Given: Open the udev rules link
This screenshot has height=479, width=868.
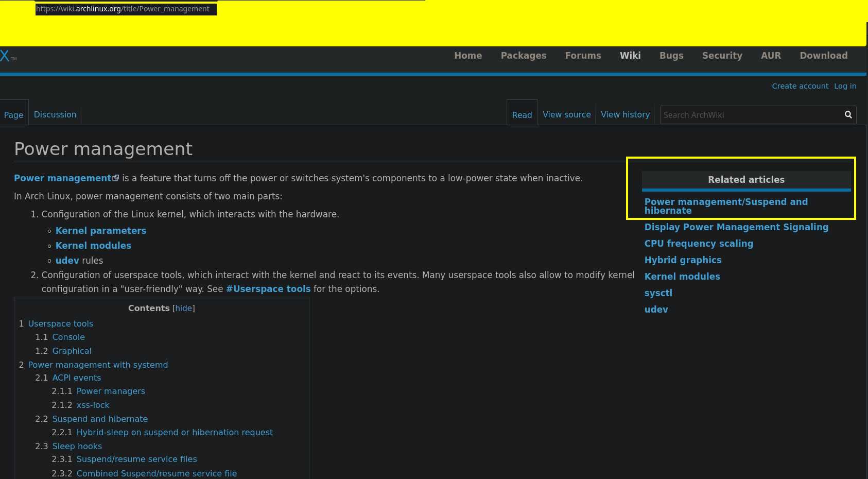Looking at the screenshot, I should 67,261.
